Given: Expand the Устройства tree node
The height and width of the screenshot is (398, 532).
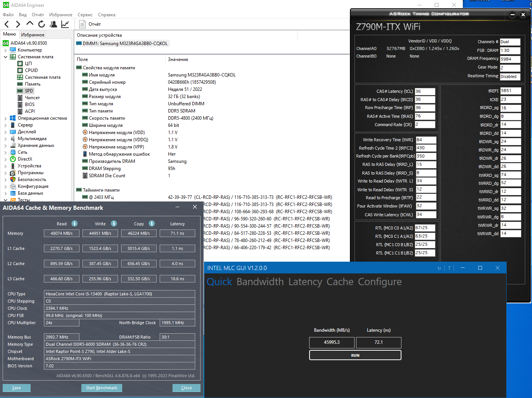Looking at the screenshot, I should pos(5,166).
